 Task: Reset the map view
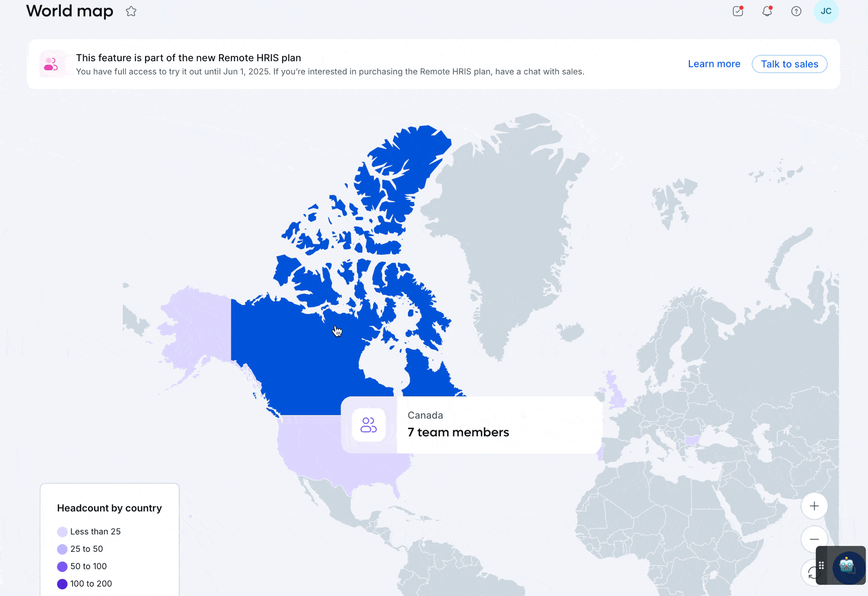(x=810, y=573)
